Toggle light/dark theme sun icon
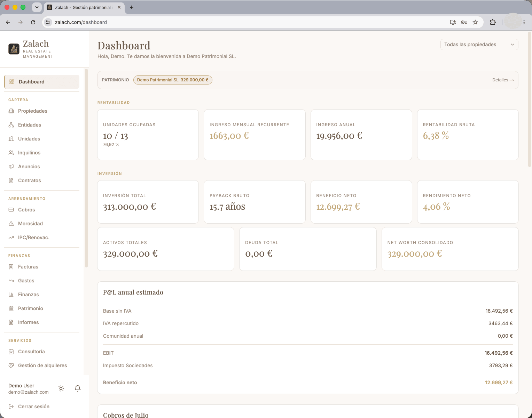Viewport: 532px width, 418px height. [61, 388]
